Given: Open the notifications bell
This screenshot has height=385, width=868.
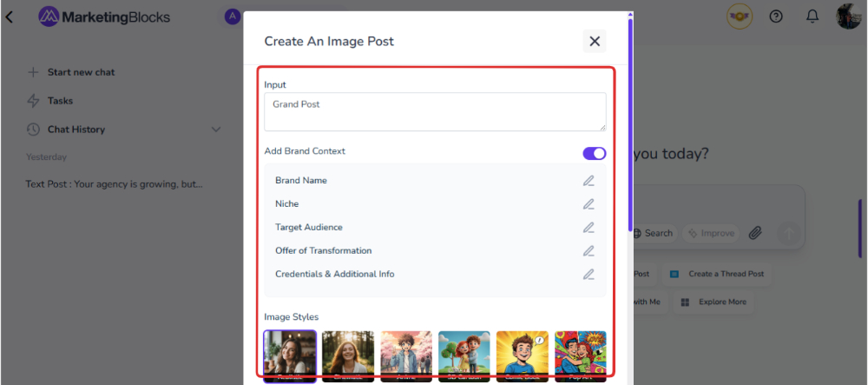Looking at the screenshot, I should 812,17.
